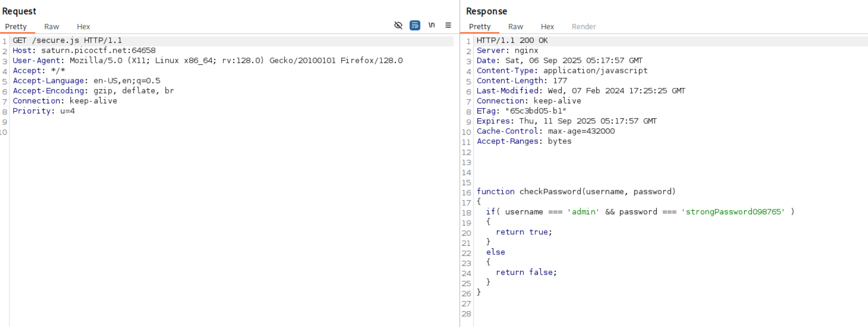Click the Cache-Control max-age=432000 header
This screenshot has height=327, width=868.
click(x=545, y=131)
